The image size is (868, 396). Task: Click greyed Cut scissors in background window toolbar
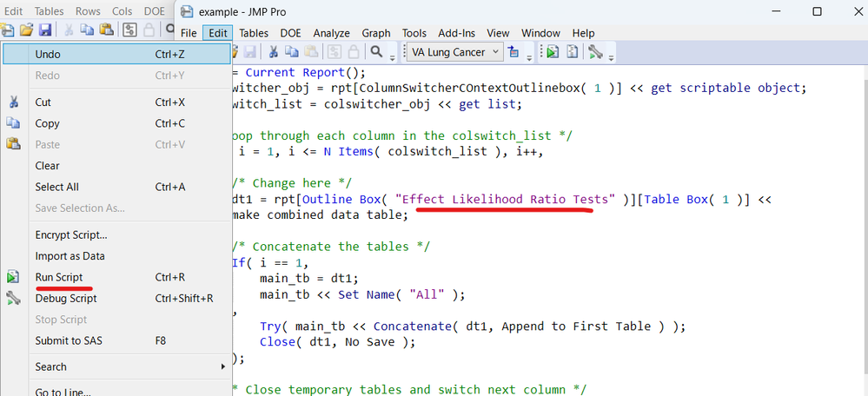pos(69,30)
